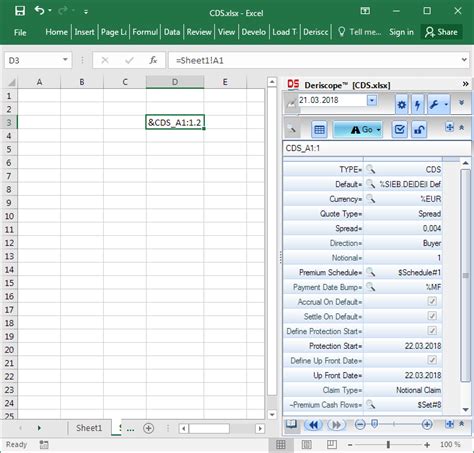The width and height of the screenshot is (474, 453).
Task: Open the Name Box dropdown arrow
Action: point(65,60)
